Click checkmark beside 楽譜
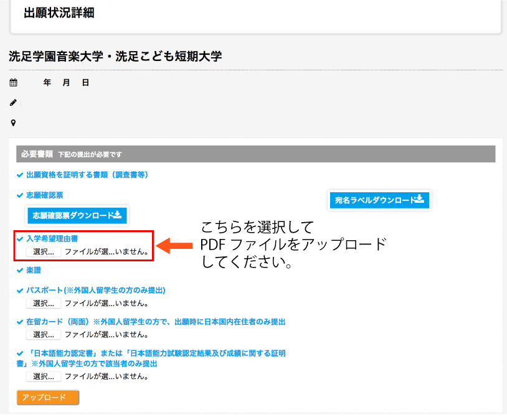507x420 pixels. [x=20, y=271]
